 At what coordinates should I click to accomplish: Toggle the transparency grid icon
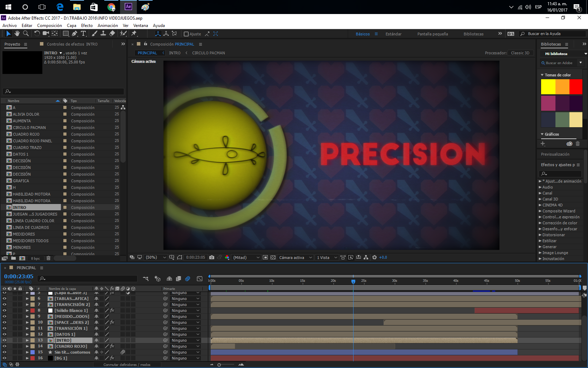[273, 257]
